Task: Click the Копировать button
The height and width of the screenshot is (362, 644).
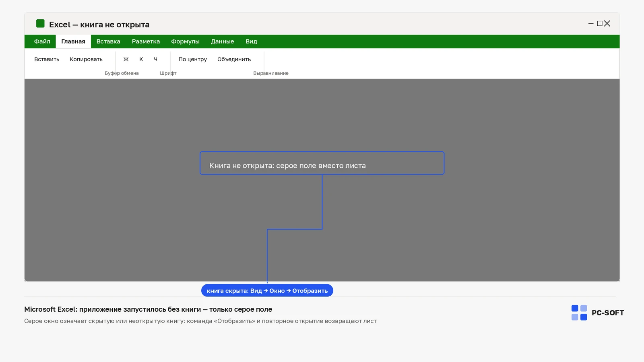Action: 86,59
